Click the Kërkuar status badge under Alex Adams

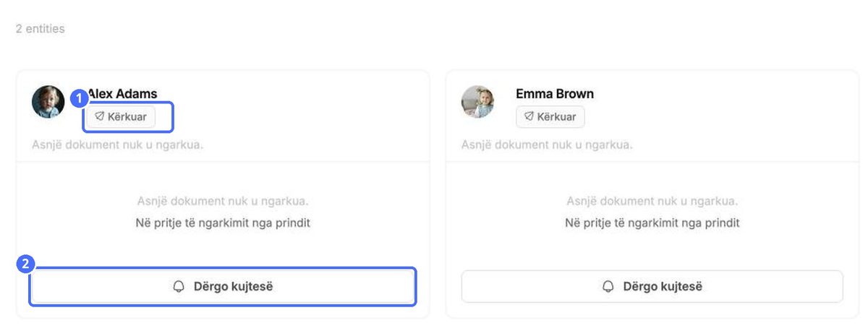click(121, 116)
